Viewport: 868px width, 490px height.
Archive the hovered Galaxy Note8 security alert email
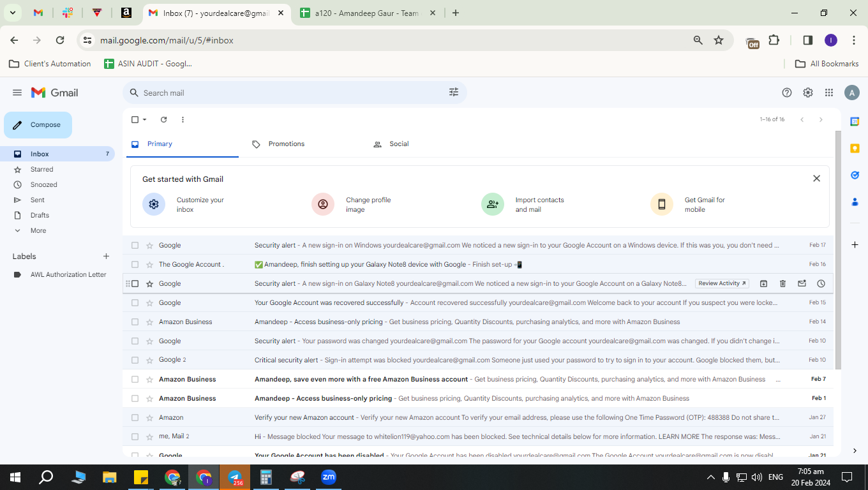[x=763, y=283]
